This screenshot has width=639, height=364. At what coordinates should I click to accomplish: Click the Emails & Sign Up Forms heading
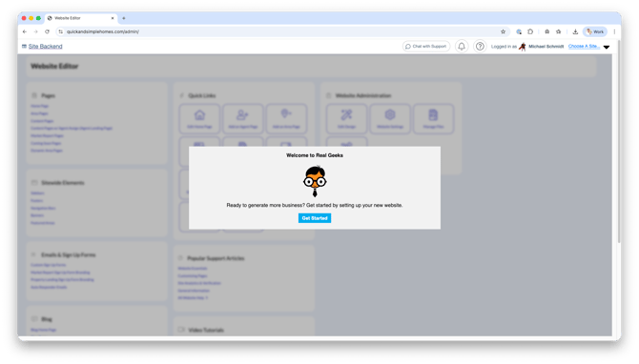(69, 254)
